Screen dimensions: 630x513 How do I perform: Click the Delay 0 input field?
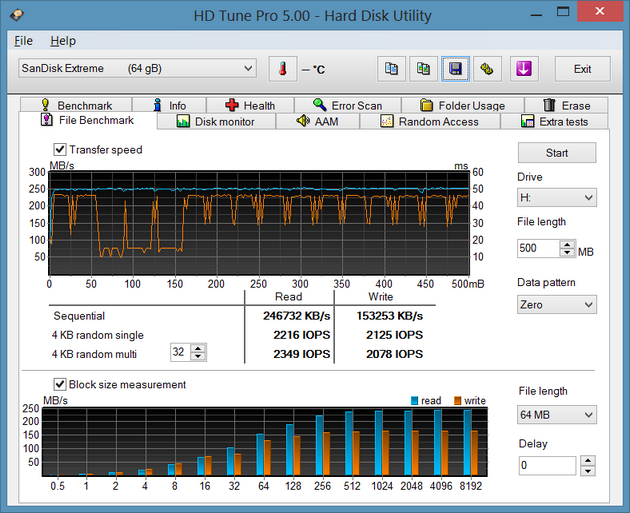(547, 466)
